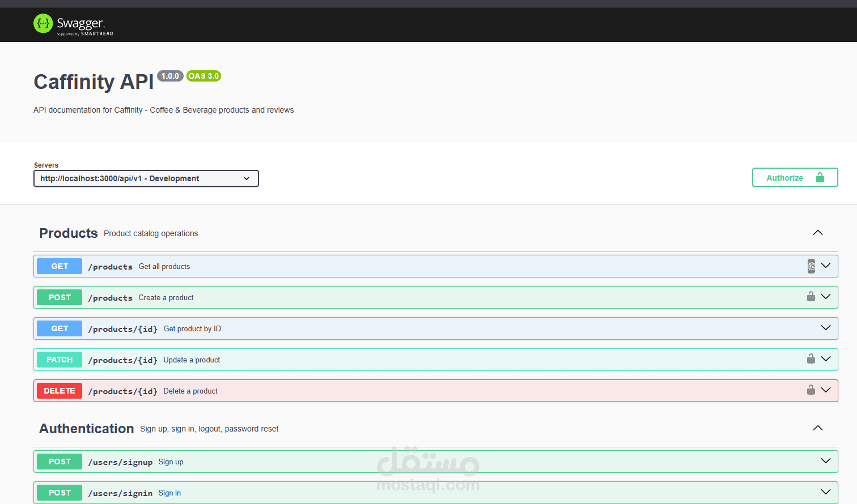Image resolution: width=857 pixels, height=504 pixels.
Task: Click the /products path in the POST row
Action: coord(110,298)
